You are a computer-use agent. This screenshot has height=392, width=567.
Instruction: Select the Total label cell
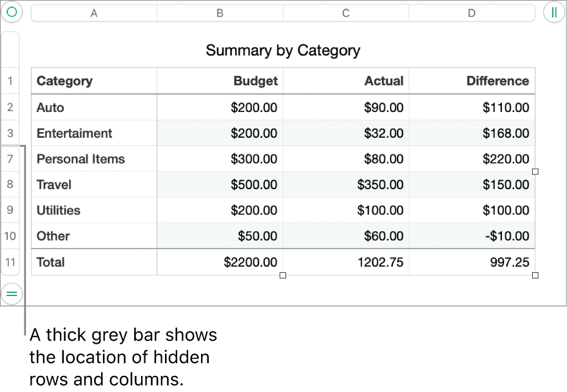point(94,262)
